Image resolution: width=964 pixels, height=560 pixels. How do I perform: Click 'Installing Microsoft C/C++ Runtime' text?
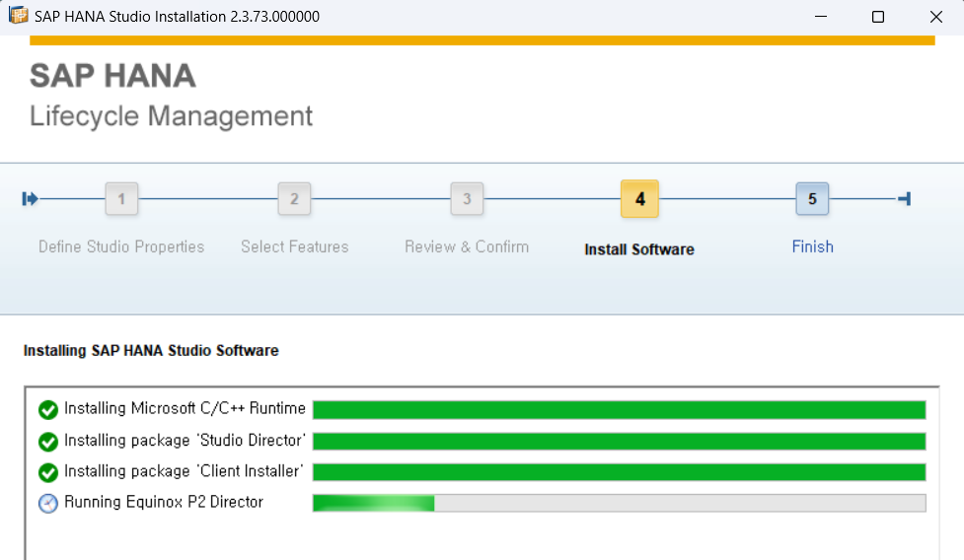[x=185, y=408]
